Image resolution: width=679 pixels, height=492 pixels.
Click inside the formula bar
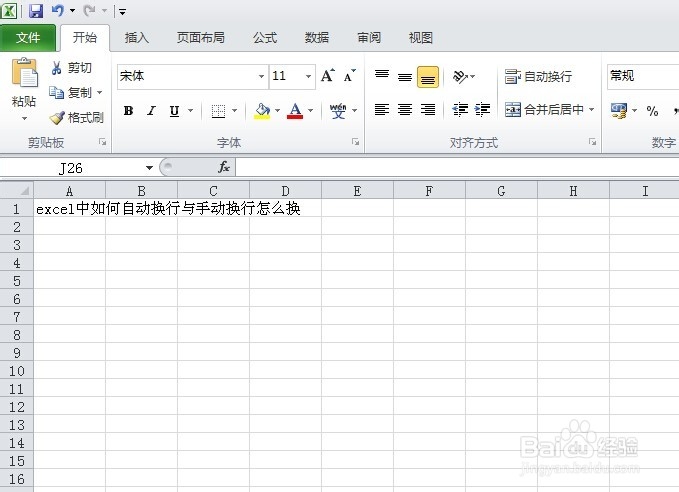[x=457, y=167]
